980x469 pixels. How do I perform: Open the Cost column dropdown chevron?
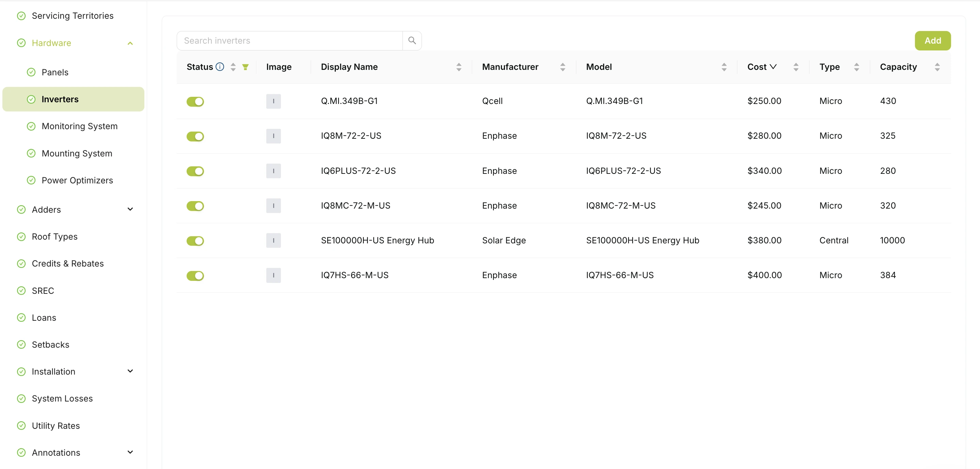(x=773, y=66)
